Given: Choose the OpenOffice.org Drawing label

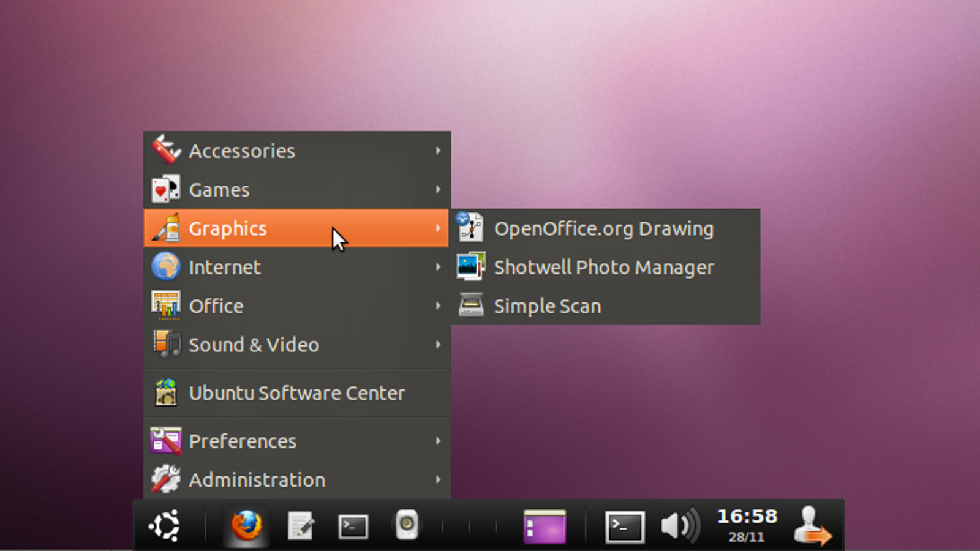Looking at the screenshot, I should pos(604,228).
